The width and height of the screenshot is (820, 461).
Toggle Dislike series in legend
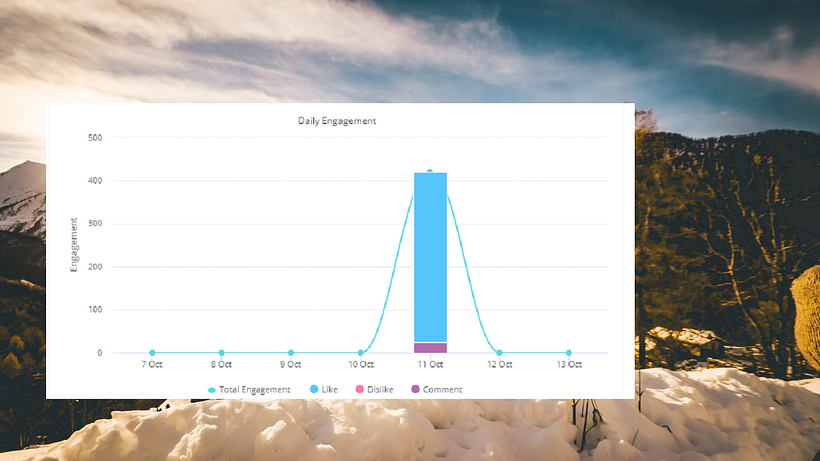374,389
